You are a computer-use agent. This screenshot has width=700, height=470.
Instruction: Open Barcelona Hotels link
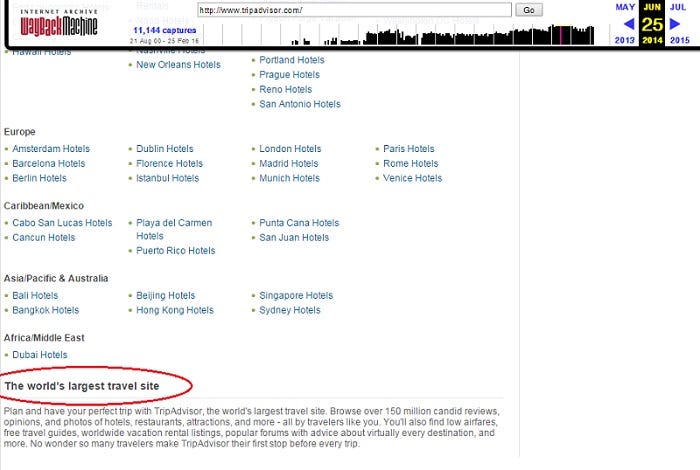coord(49,163)
